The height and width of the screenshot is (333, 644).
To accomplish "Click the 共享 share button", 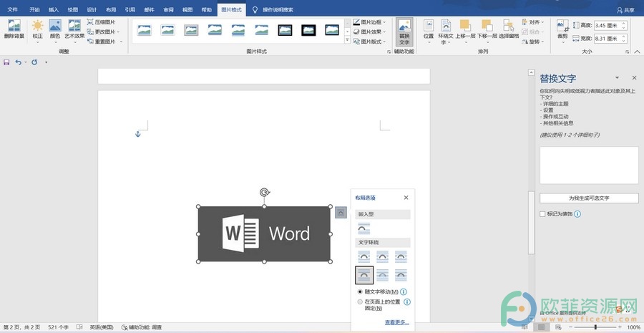I will point(626,10).
